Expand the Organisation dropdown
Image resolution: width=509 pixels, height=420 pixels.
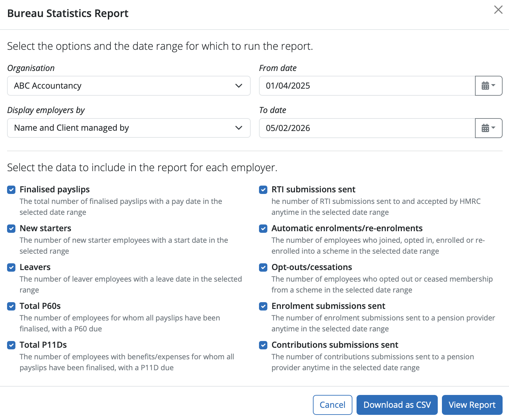click(129, 86)
